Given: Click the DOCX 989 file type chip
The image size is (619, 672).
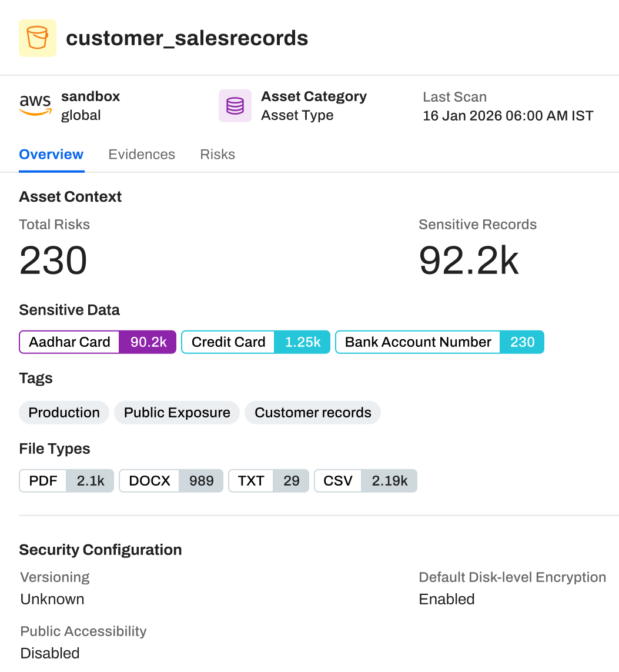Looking at the screenshot, I should point(171,481).
